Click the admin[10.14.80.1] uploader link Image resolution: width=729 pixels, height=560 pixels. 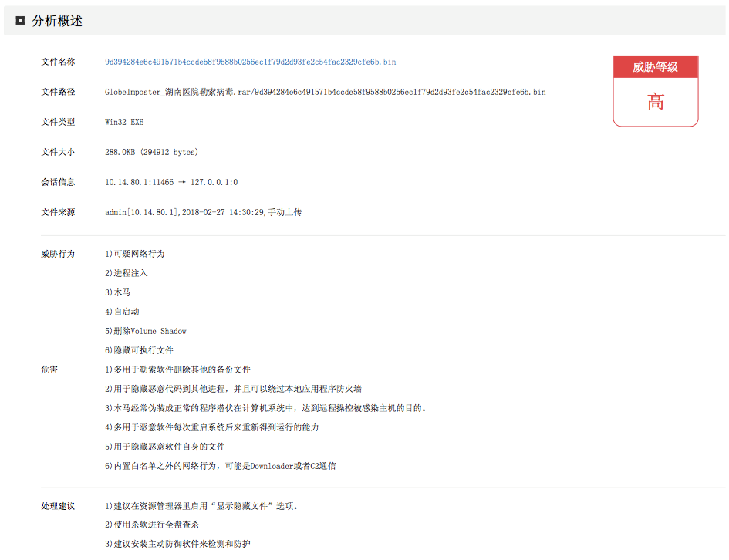coord(139,211)
